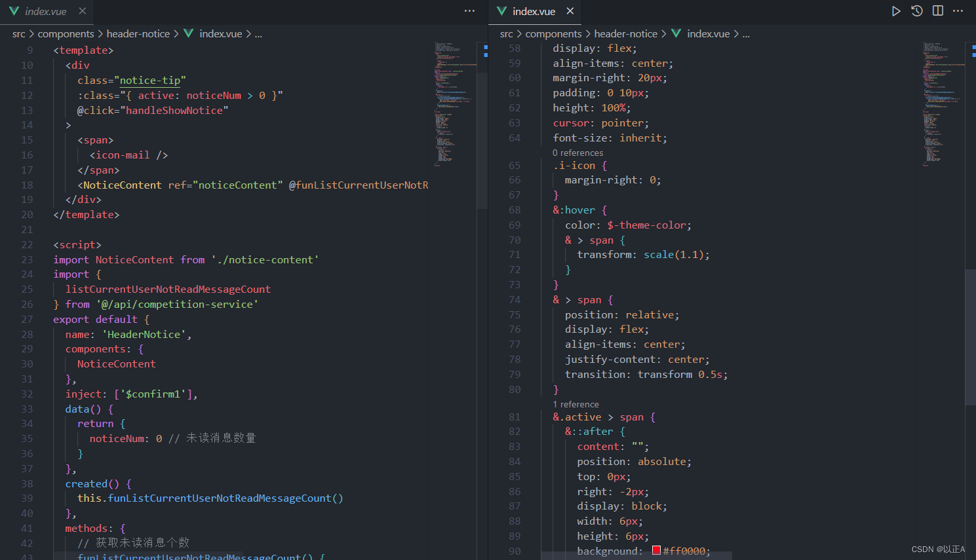
Task: Open more actions menu in left editor
Action: [x=470, y=11]
